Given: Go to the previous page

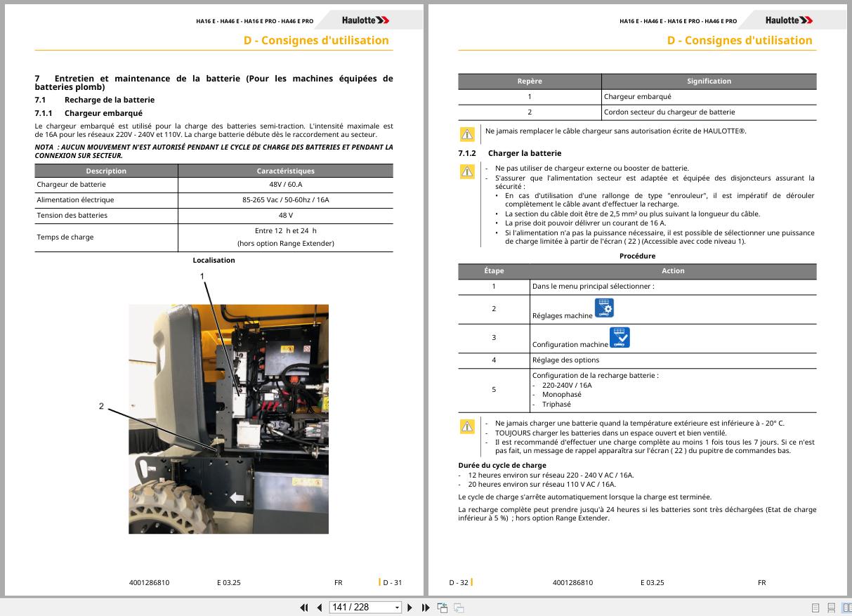Looking at the screenshot, I should point(320,608).
